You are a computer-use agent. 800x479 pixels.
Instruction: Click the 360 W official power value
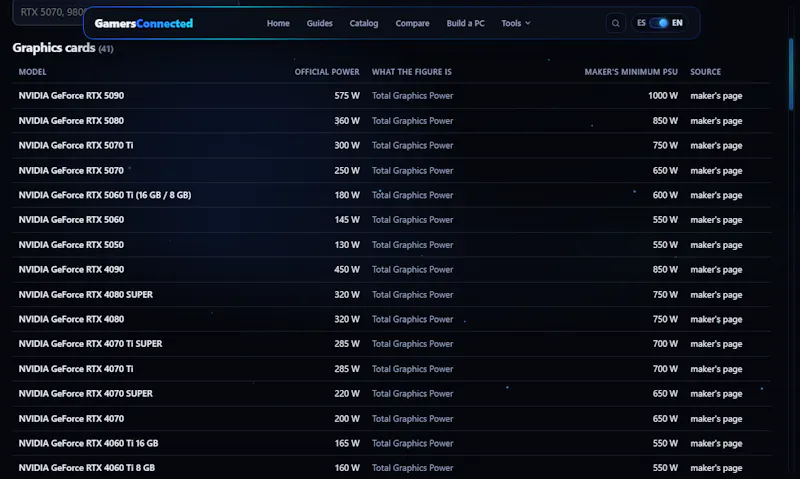pyautogui.click(x=347, y=121)
